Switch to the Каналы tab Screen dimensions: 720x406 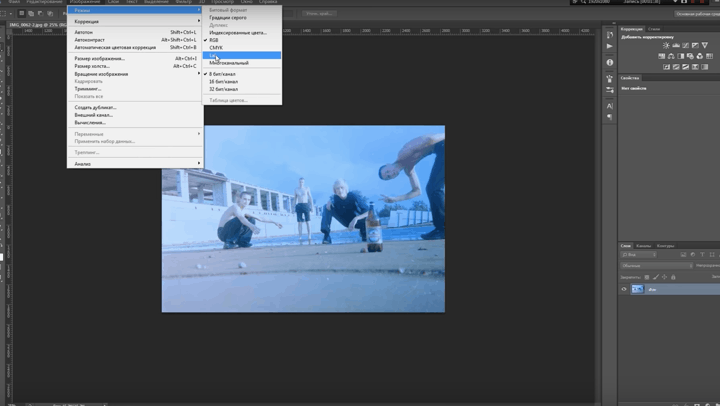[643, 246]
